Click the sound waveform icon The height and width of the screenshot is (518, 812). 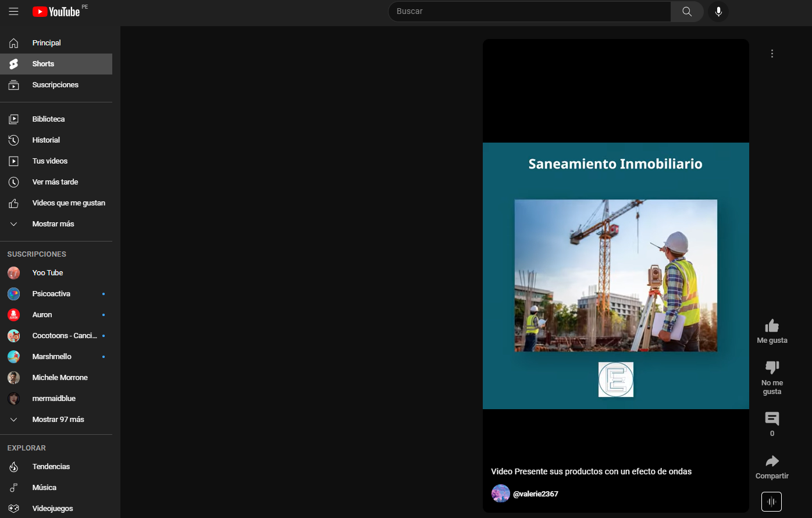771,502
